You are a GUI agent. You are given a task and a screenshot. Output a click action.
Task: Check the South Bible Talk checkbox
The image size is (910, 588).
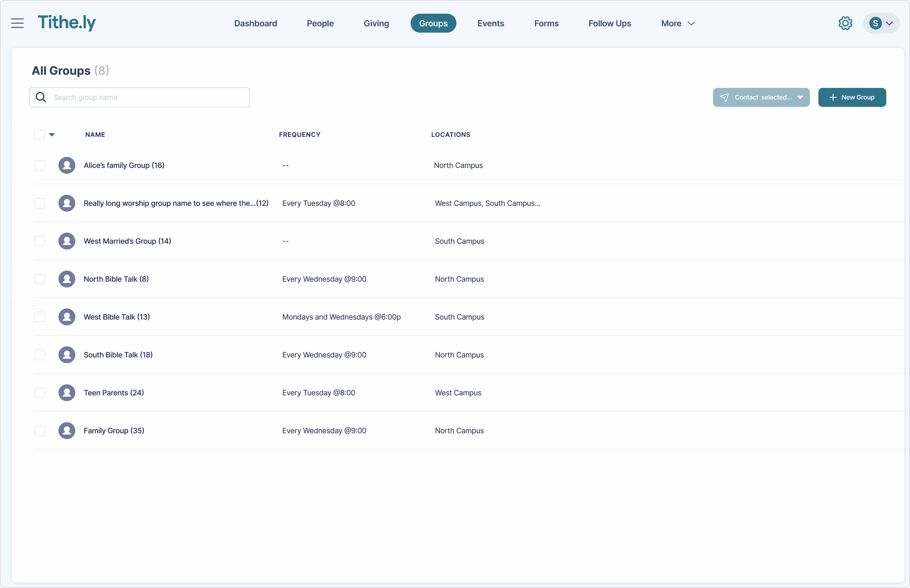pyautogui.click(x=40, y=355)
